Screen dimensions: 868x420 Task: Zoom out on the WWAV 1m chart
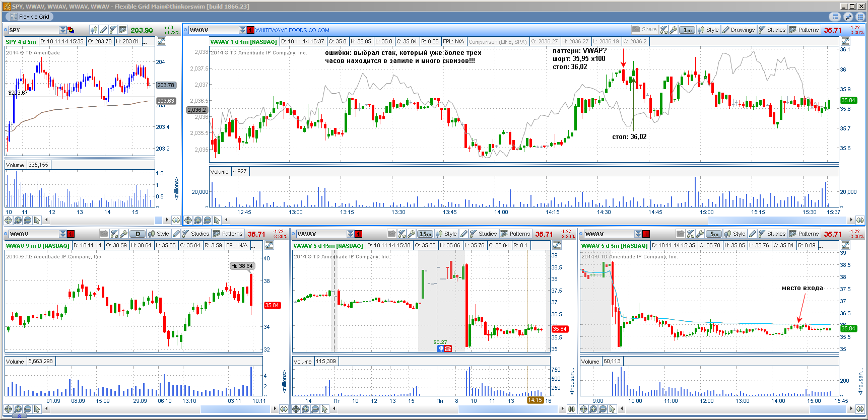(207, 220)
